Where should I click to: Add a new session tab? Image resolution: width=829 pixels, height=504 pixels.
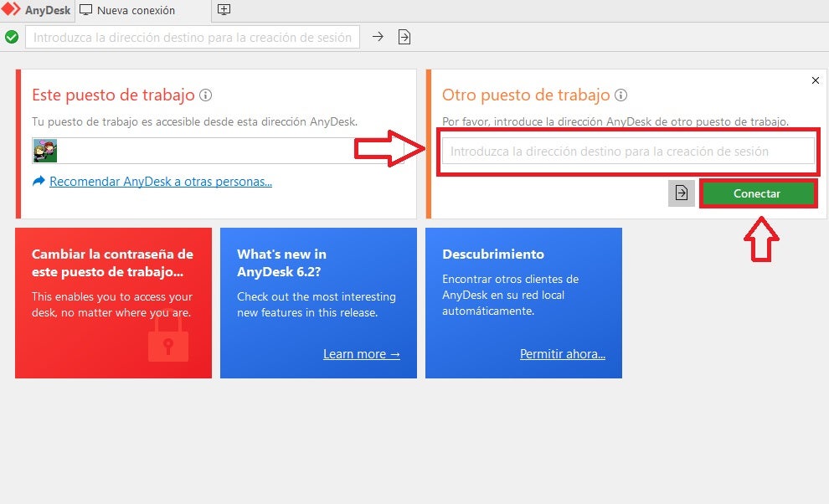(224, 9)
